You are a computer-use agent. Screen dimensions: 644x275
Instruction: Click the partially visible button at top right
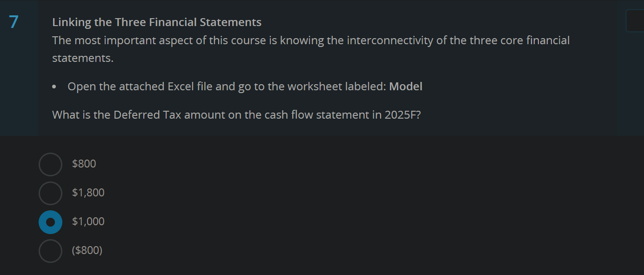click(637, 20)
